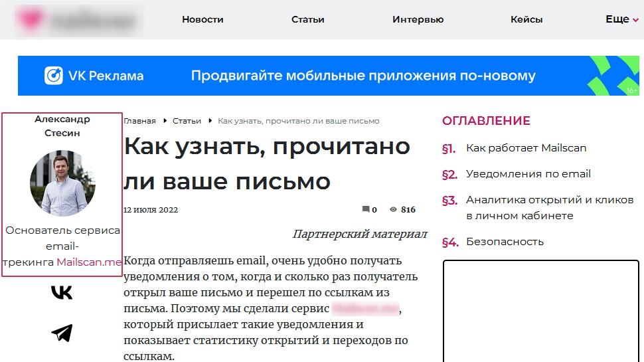The width and height of the screenshot is (644, 362).
Task: Open the Новости section
Action: [x=202, y=19]
